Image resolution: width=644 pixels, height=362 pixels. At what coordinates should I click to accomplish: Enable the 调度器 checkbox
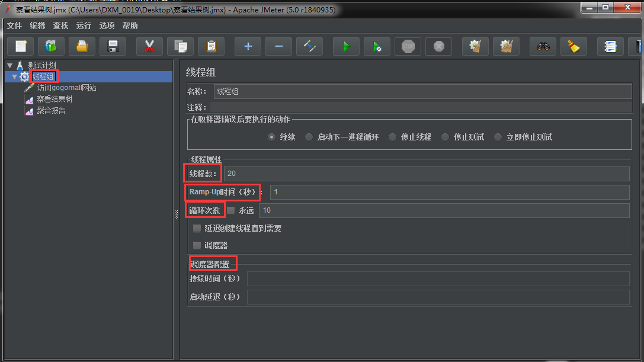coord(197,245)
